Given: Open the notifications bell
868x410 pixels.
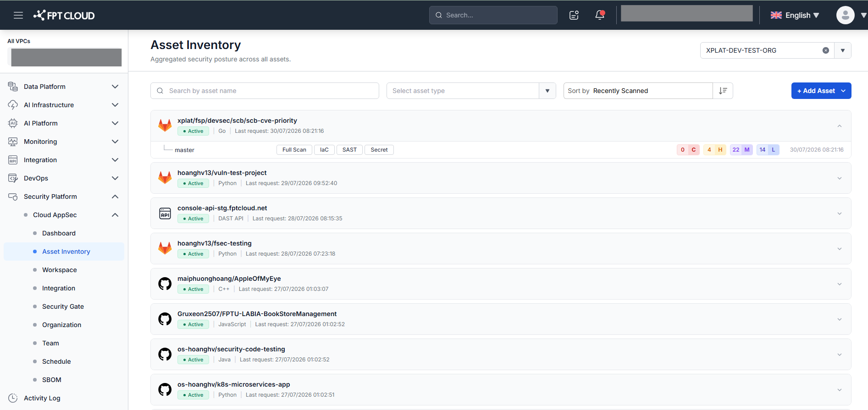Looking at the screenshot, I should click(x=600, y=15).
